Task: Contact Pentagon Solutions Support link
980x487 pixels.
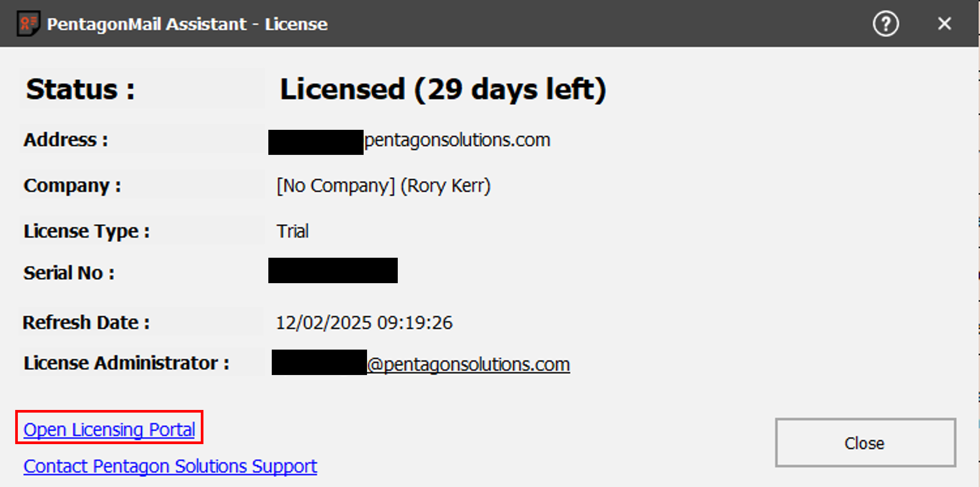Action: [170, 466]
